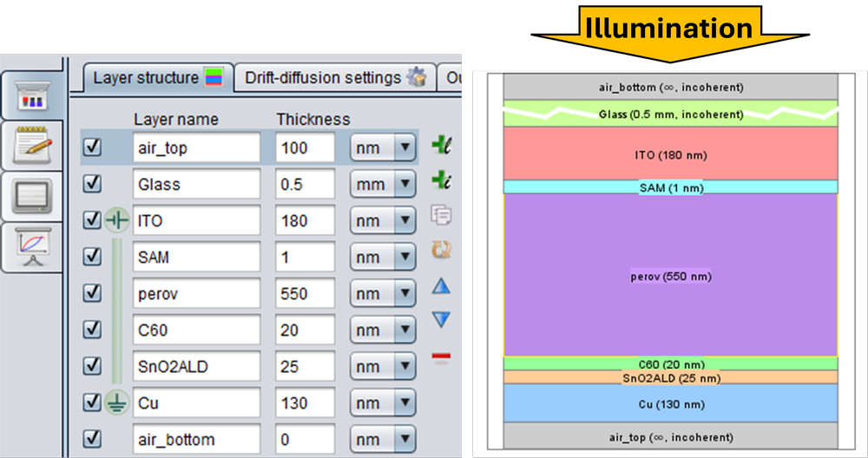868x458 pixels.
Task: Click the SnO2ALD layer name field
Action: click(196, 367)
